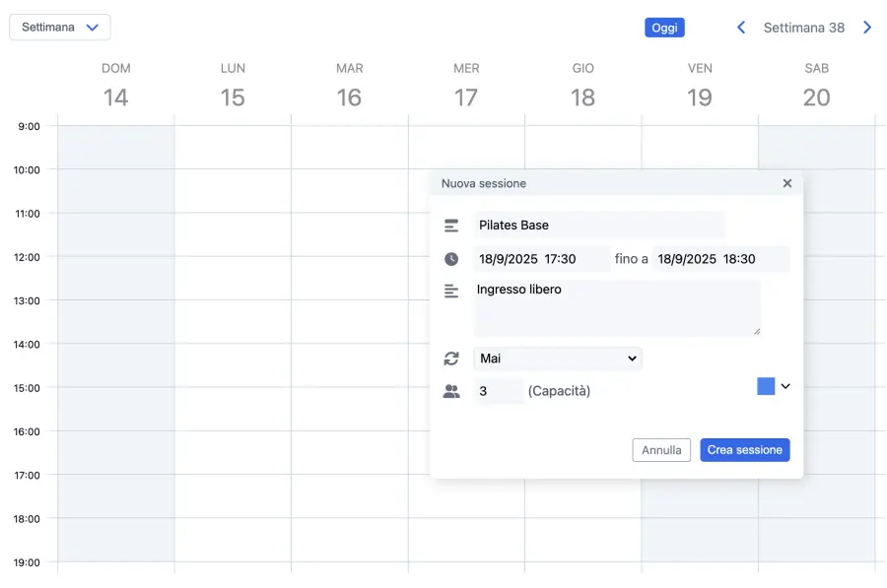
Task: Click the clock icon beside the start date
Action: point(451,259)
